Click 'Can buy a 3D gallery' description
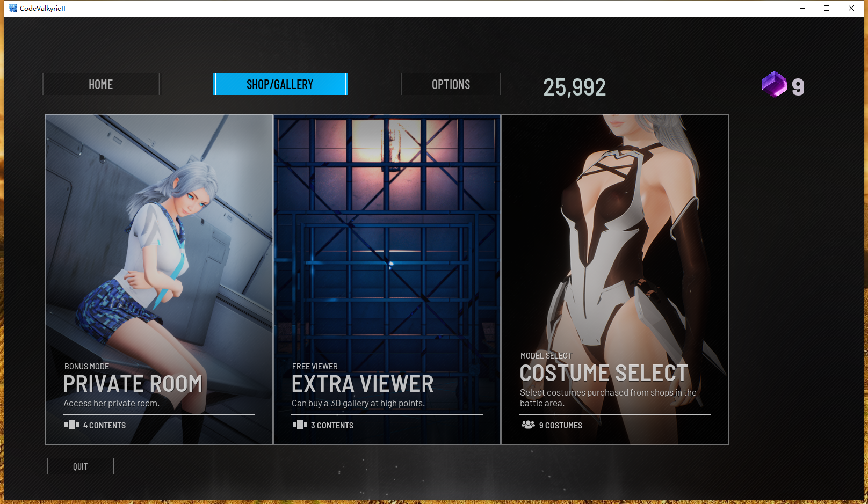This screenshot has height=504, width=868. [x=358, y=404]
